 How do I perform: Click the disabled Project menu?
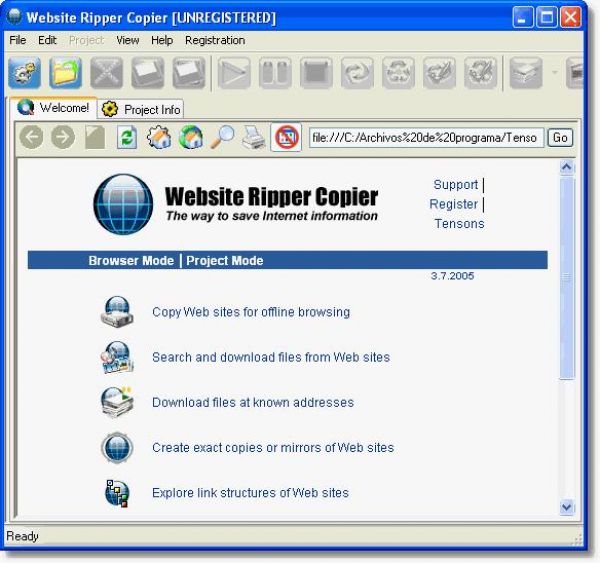(x=86, y=40)
